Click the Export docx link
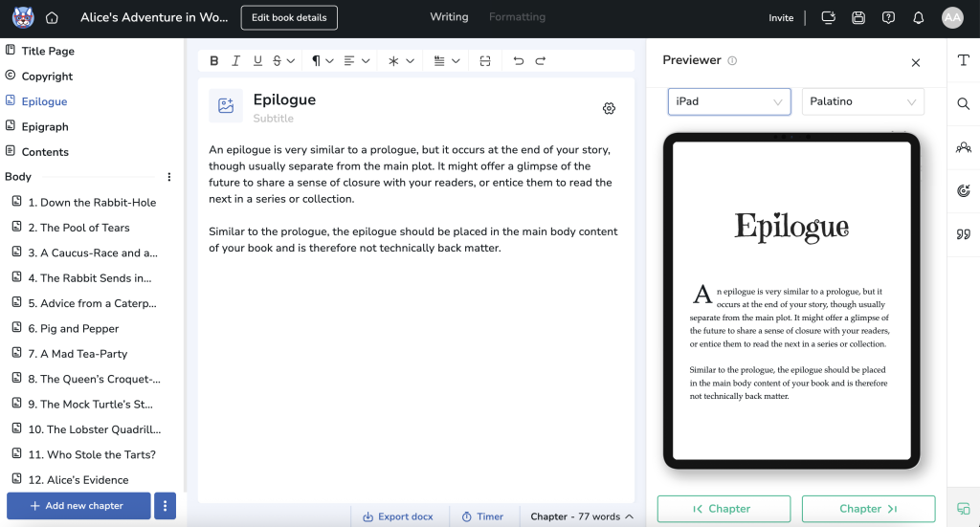Image resolution: width=980 pixels, height=527 pixels. (x=397, y=516)
